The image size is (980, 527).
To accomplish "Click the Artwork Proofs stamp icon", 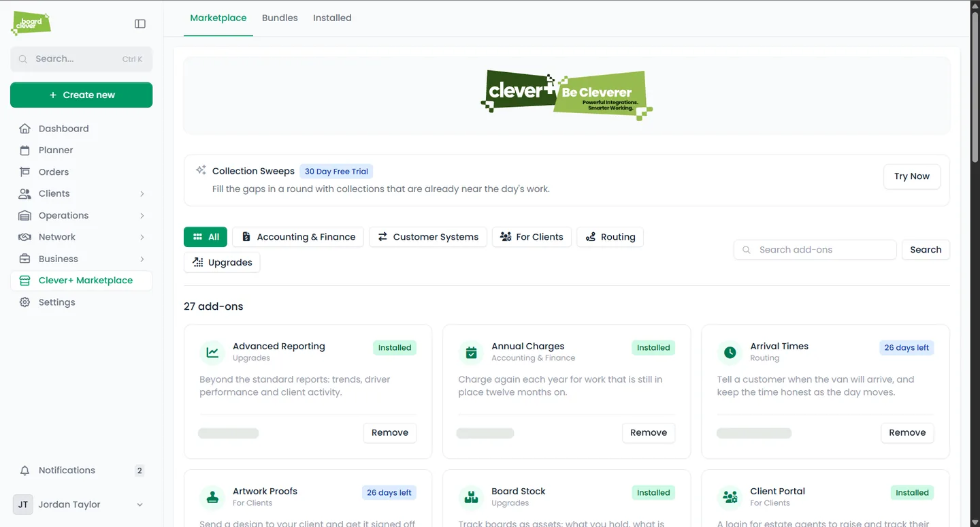I will [x=212, y=498].
